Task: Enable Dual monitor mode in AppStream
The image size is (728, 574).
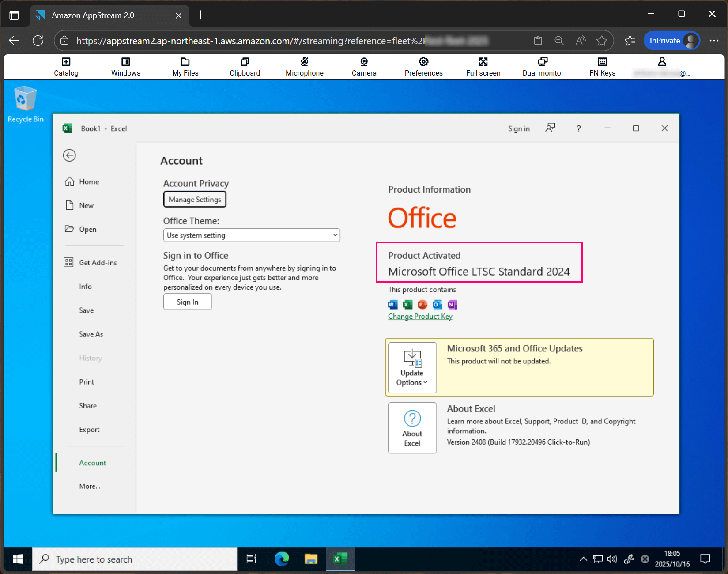Action: click(543, 66)
